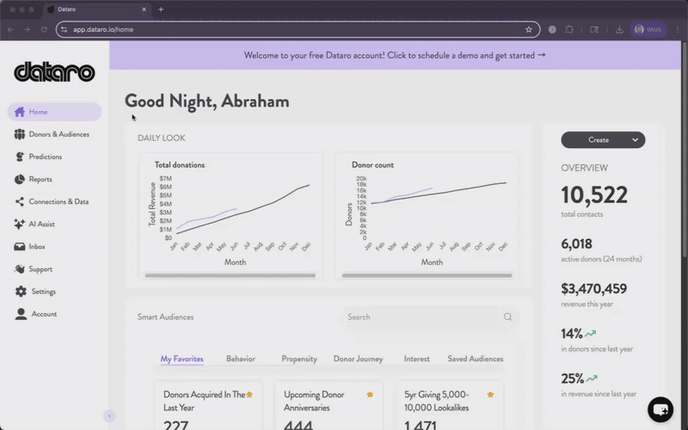View site information icon in address bar
Viewport: 688px width, 430px height.
coord(64,29)
